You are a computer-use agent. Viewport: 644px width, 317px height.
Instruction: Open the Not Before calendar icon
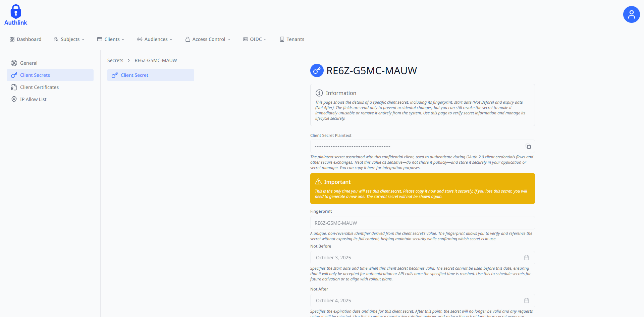(x=526, y=258)
